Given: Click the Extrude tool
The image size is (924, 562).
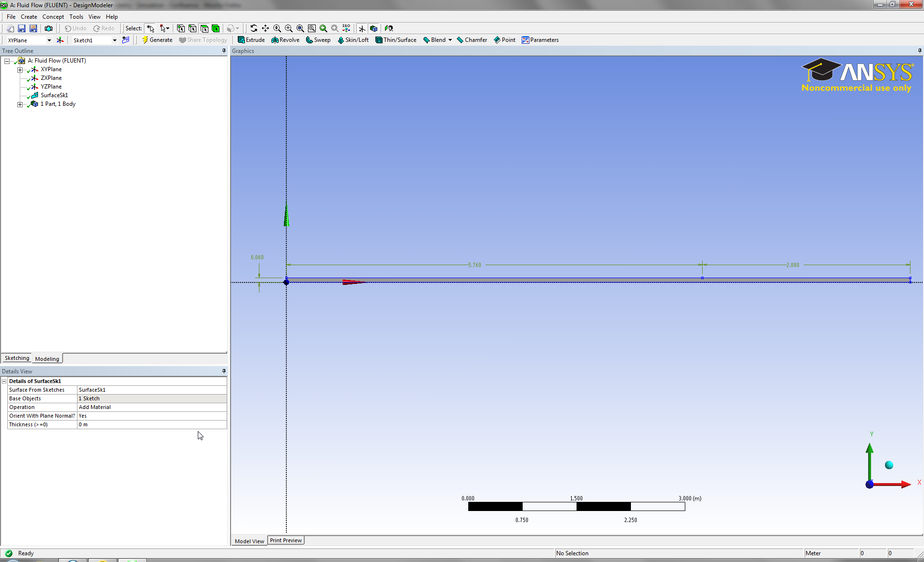Looking at the screenshot, I should coord(251,40).
